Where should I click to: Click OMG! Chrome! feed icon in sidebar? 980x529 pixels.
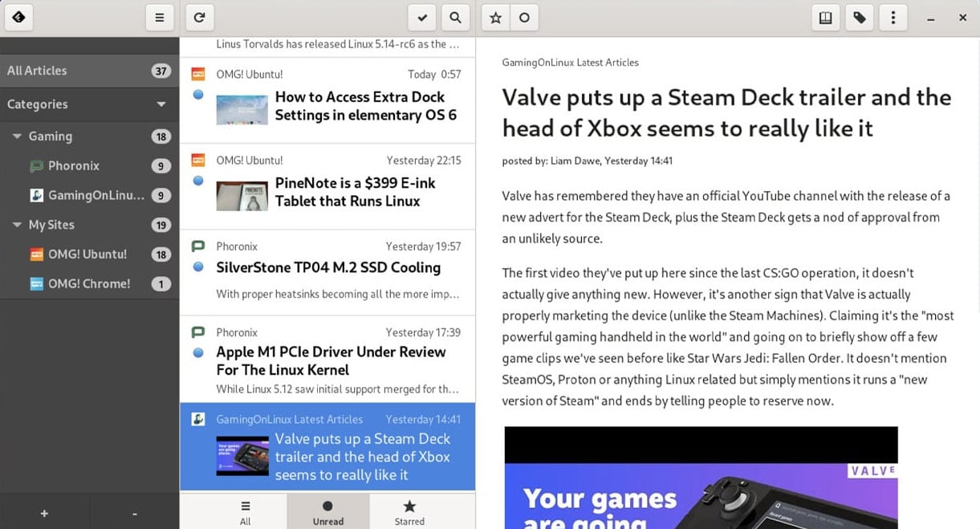pyautogui.click(x=36, y=283)
